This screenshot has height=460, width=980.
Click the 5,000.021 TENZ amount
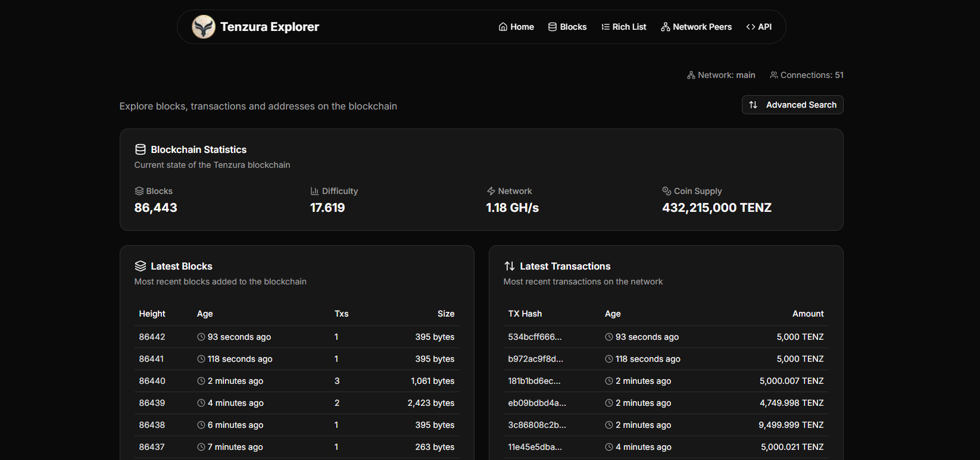[x=792, y=447]
